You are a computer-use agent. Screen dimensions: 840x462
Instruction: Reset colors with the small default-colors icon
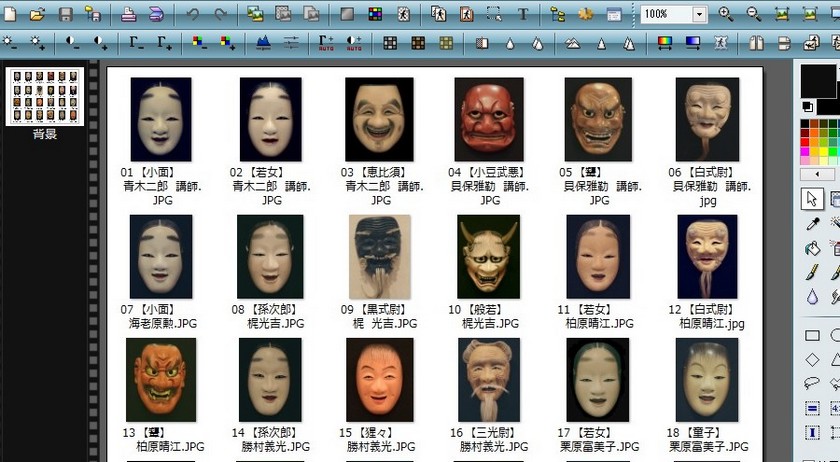click(x=806, y=107)
